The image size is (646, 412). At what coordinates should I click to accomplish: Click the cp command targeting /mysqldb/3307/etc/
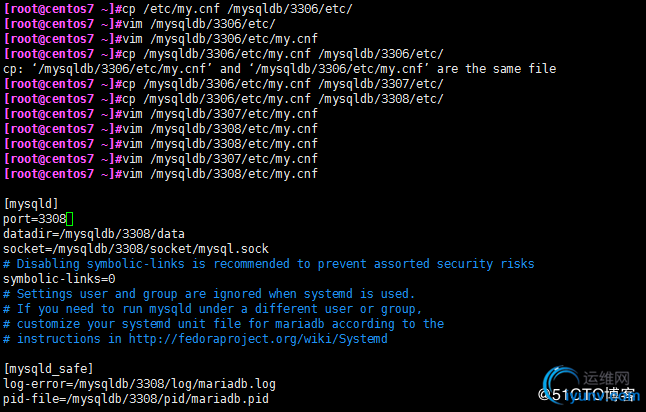coord(283,84)
